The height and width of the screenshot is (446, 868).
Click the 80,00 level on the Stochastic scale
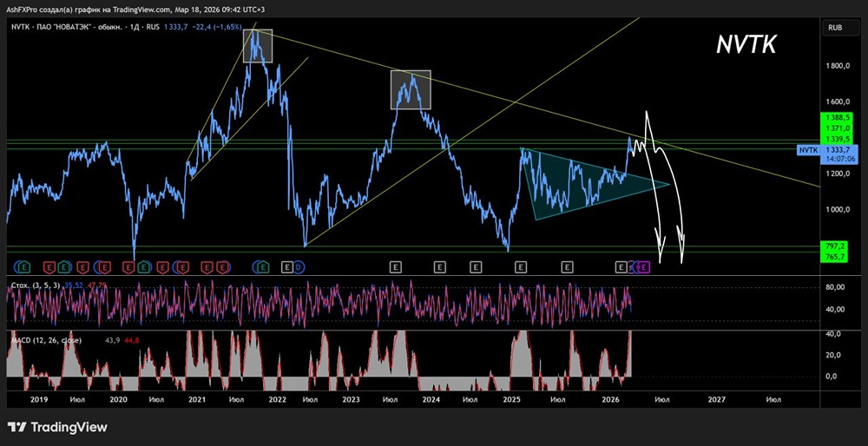[x=836, y=288]
